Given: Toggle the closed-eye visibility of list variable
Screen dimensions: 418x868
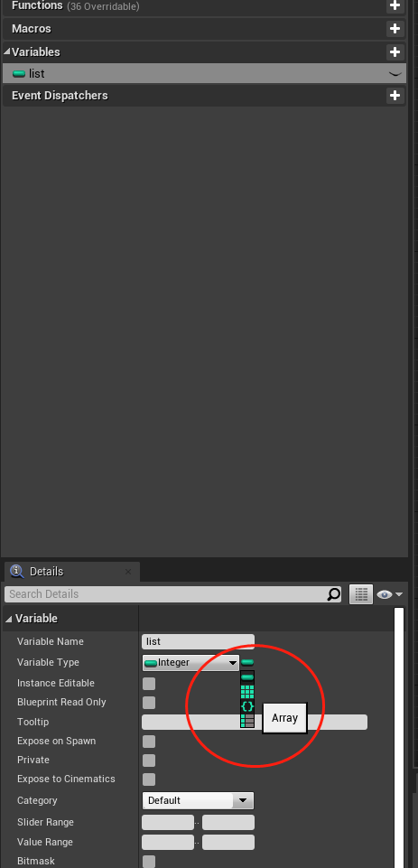Looking at the screenshot, I should (395, 74).
